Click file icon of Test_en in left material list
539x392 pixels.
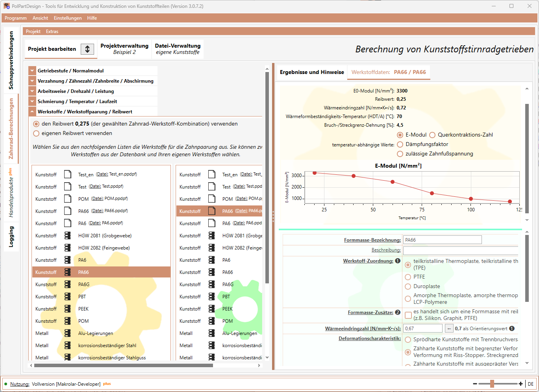[68, 174]
